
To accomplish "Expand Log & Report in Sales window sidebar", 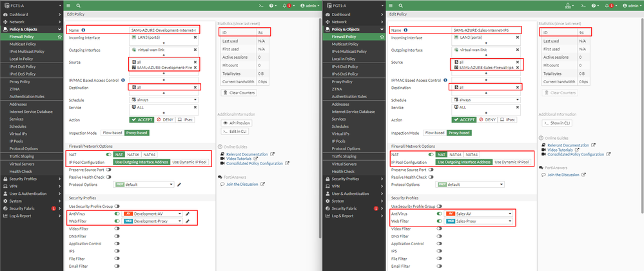I will click(355, 216).
